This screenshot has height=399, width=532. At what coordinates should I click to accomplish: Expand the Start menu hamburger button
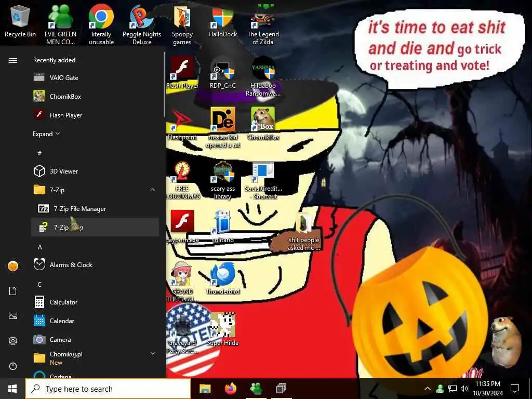[13, 60]
